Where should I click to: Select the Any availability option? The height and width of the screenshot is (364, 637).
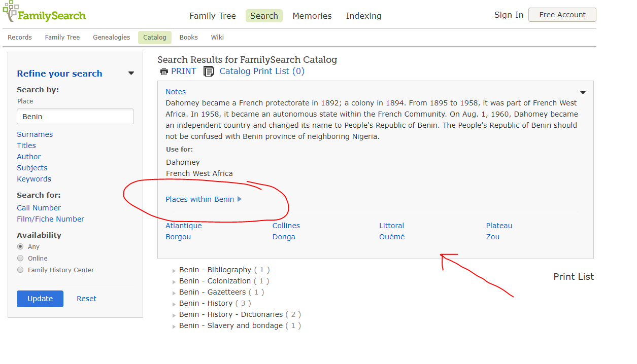click(x=20, y=247)
